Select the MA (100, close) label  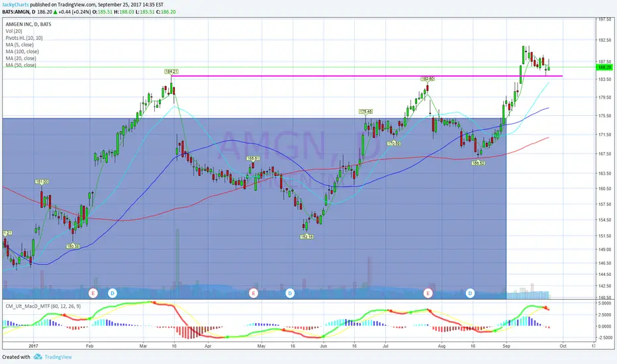point(22,52)
